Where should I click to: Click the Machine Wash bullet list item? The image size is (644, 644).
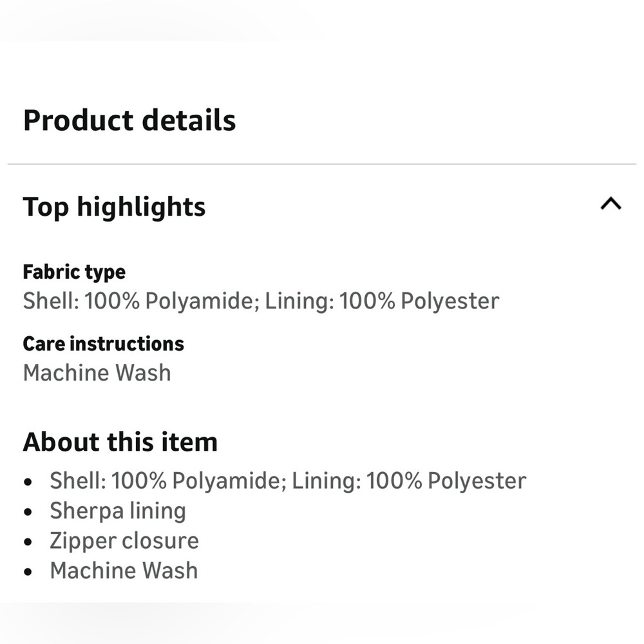point(124,571)
